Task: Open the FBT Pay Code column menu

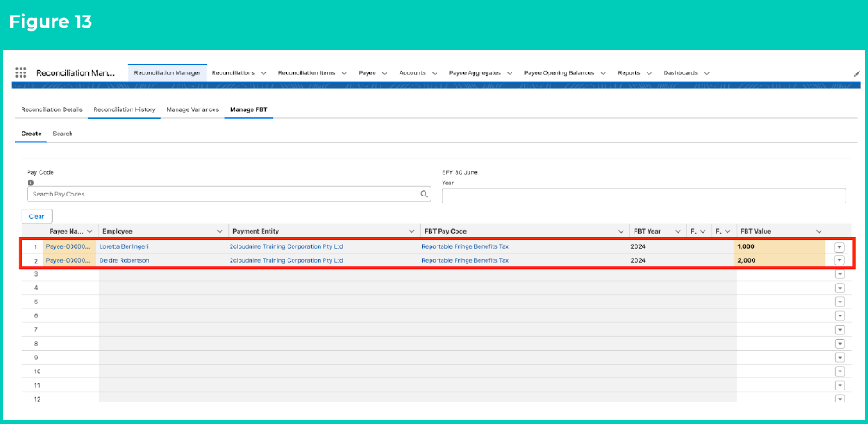Action: (x=621, y=231)
